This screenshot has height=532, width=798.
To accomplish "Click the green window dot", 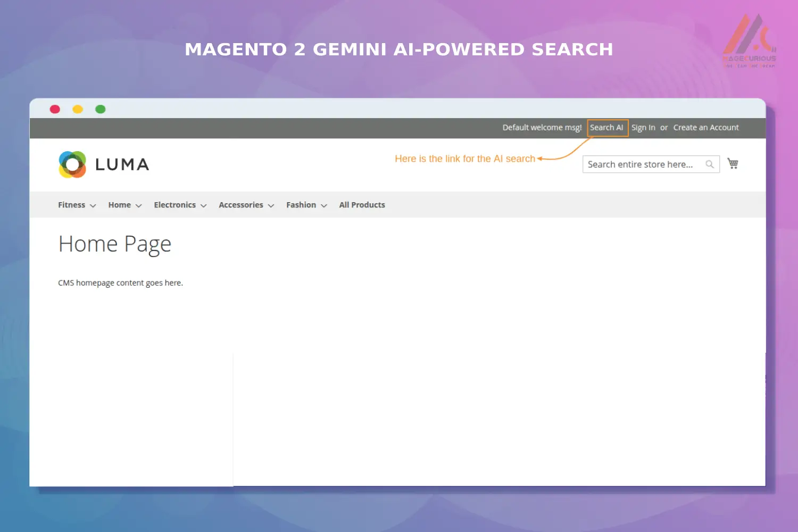I will [101, 109].
